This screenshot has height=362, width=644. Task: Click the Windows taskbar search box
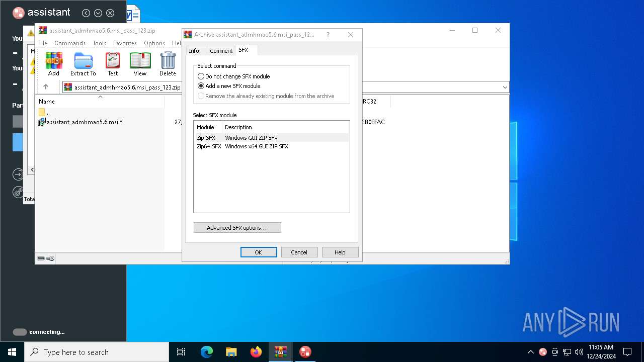97,352
